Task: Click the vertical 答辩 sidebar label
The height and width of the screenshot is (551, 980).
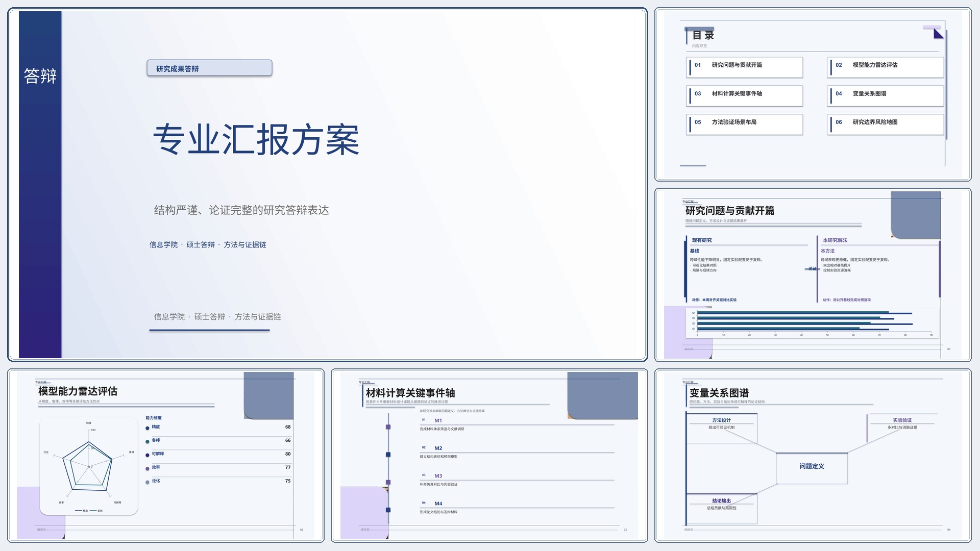Action: tap(40, 76)
